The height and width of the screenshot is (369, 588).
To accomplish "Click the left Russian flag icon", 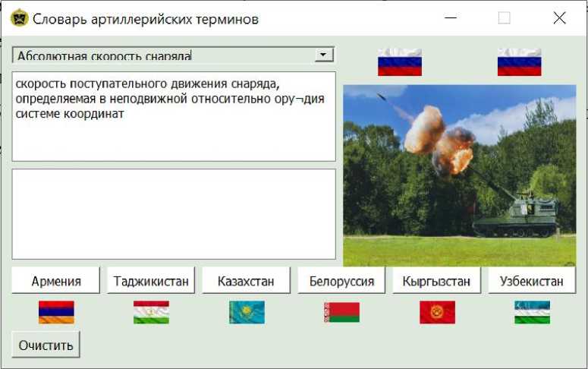I will click(x=400, y=62).
